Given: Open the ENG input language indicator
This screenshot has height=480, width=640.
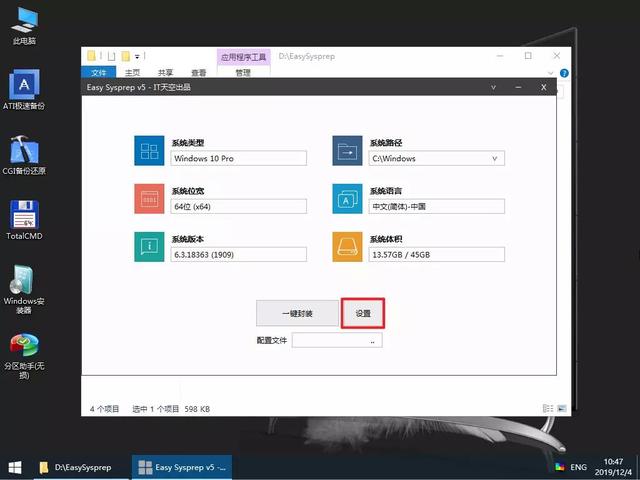Looking at the screenshot, I should coord(578,467).
